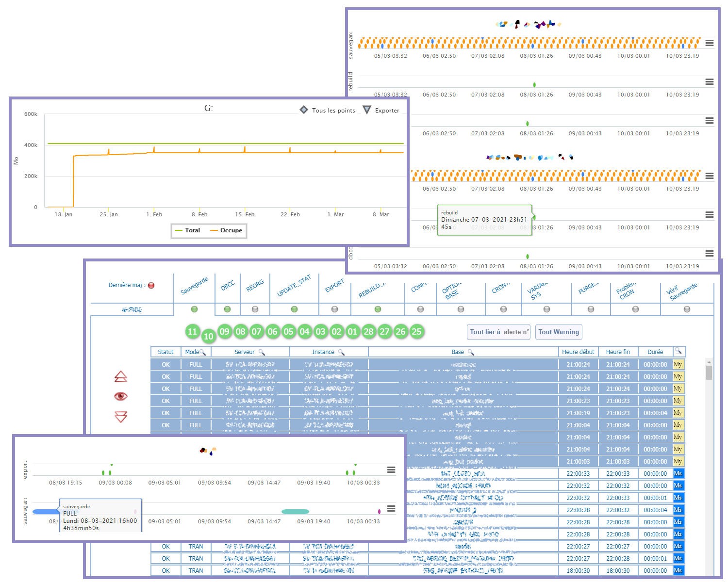The width and height of the screenshot is (728, 582).
Task: Toggle the Occupe series in chart legend
Action: coord(226,230)
